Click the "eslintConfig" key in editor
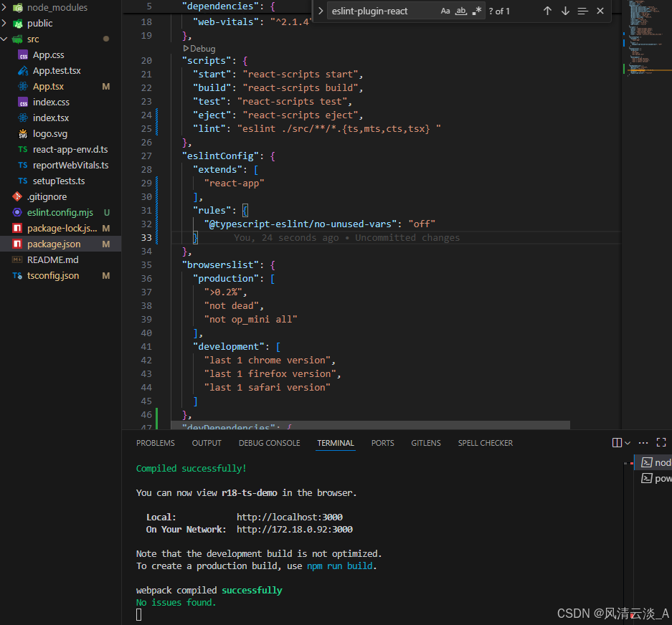This screenshot has width=672, height=625. 220,156
